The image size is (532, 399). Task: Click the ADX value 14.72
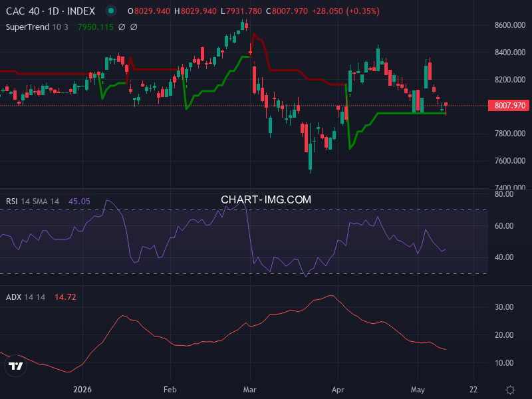(x=65, y=297)
